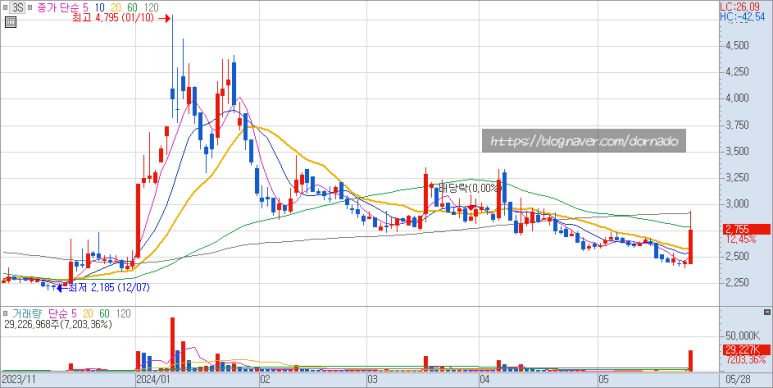Open the data table grid icon
Image resolution: width=773 pixels, height=388 pixels.
pos(11,22)
